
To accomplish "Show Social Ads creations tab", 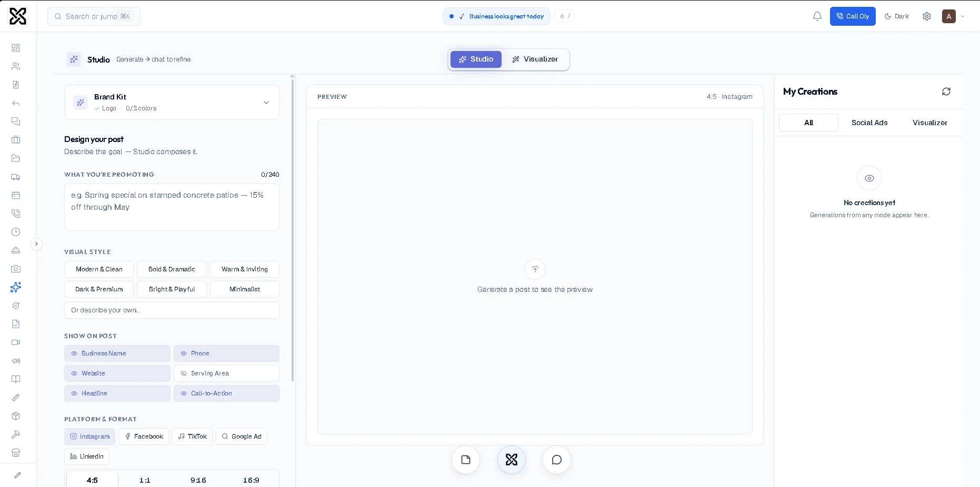I will 869,123.
